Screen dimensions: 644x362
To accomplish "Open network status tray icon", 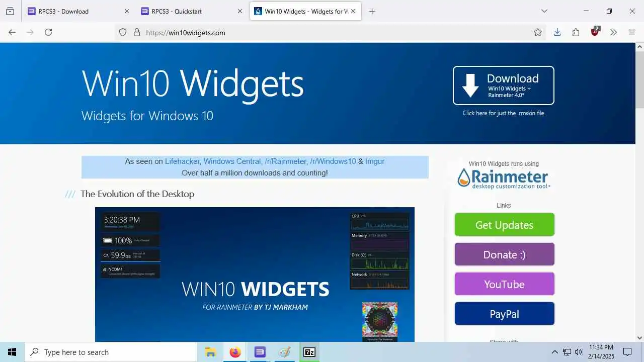I will [x=567, y=352].
